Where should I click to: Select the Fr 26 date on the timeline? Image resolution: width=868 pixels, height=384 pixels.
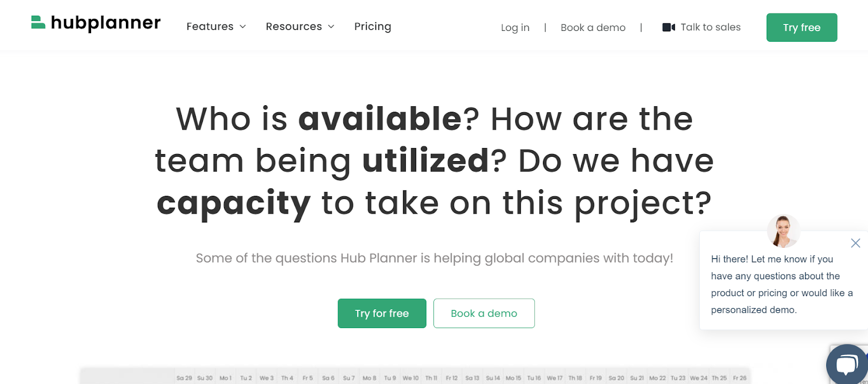click(x=739, y=377)
